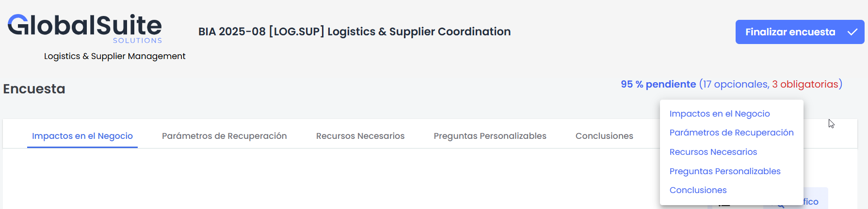Click the GlobalSuite Solutions logo
Screen dimensions: 868x209
85,28
